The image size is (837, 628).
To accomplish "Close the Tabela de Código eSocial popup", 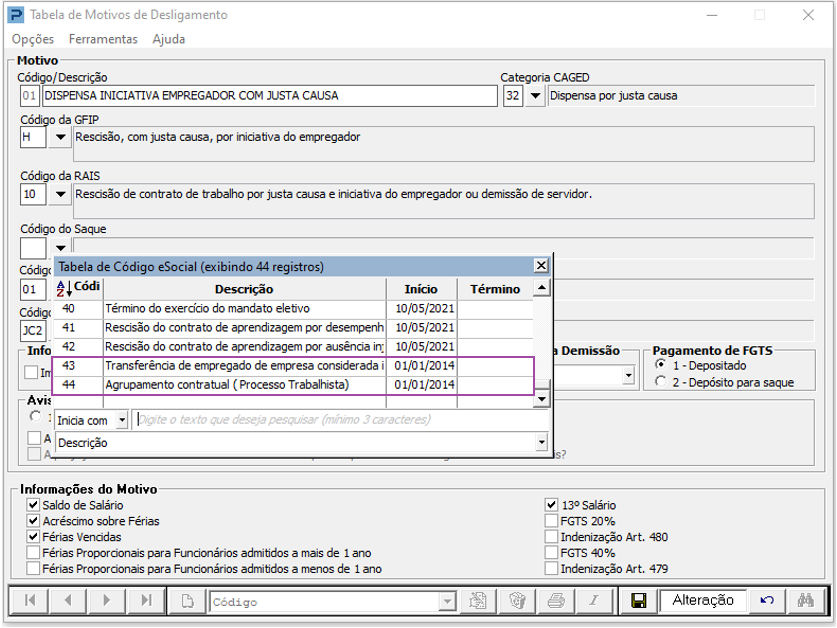I will (541, 265).
